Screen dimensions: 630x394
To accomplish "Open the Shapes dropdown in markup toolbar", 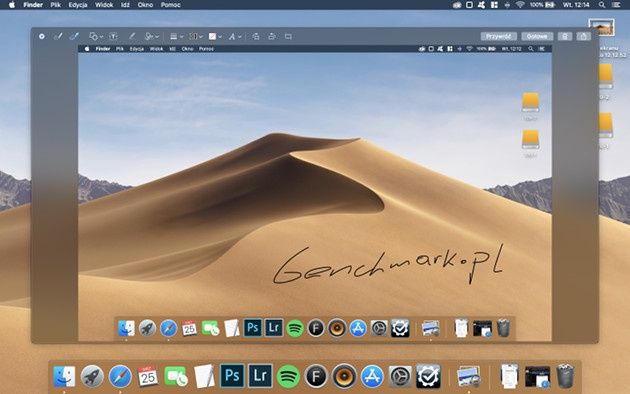I will click(x=96, y=37).
